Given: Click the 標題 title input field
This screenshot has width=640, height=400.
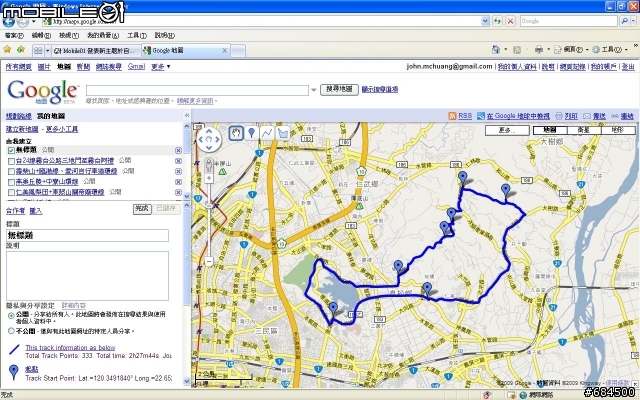Looking at the screenshot, I should click(87, 236).
